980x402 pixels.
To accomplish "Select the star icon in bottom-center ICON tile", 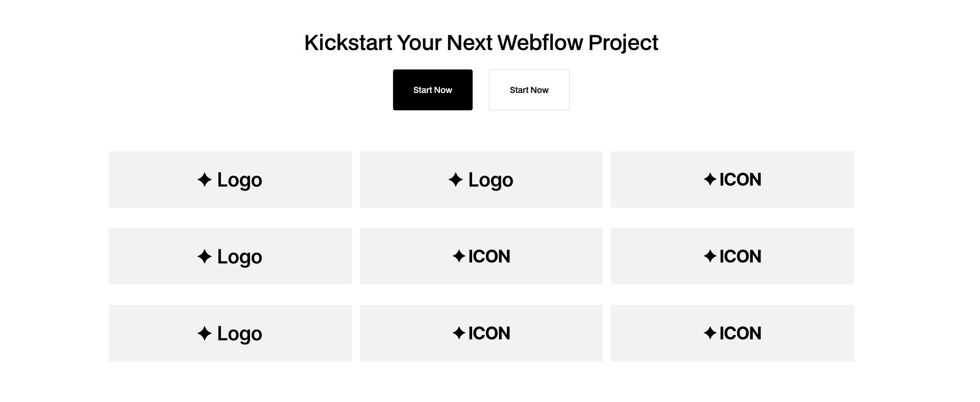I will 458,333.
